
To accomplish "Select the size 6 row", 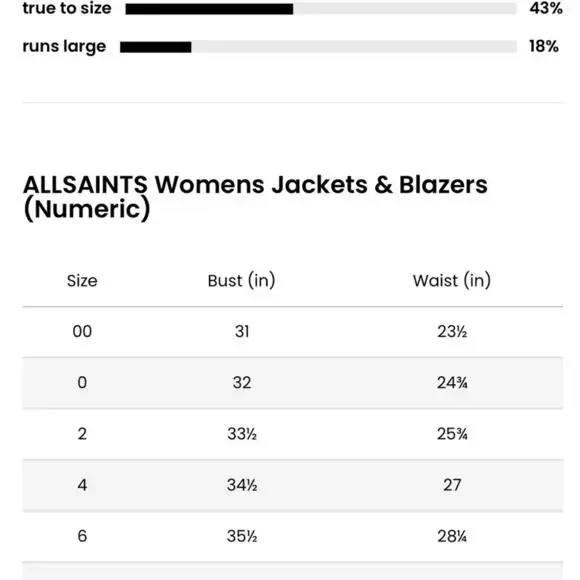I will (293, 536).
